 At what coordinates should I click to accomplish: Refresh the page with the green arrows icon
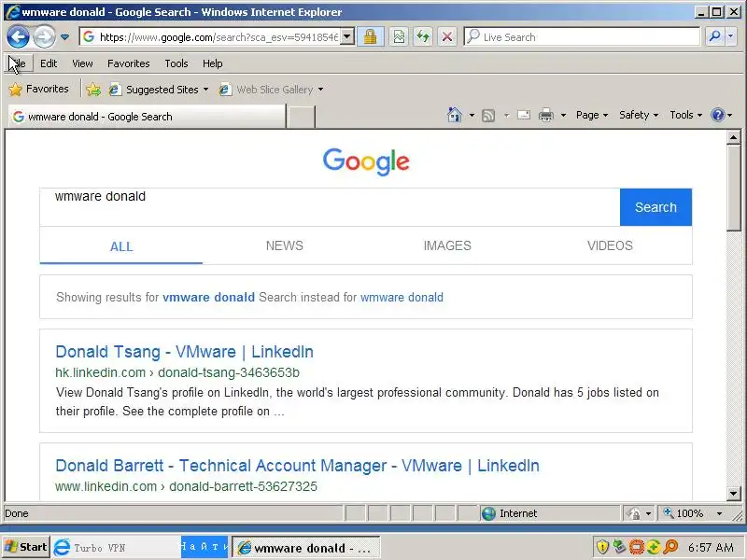point(423,36)
